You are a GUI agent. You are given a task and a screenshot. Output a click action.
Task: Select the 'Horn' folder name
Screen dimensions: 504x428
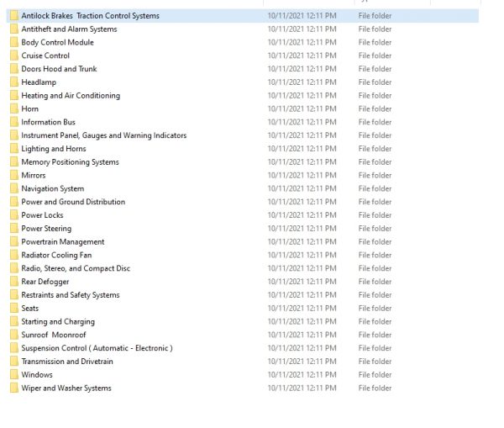(30, 108)
